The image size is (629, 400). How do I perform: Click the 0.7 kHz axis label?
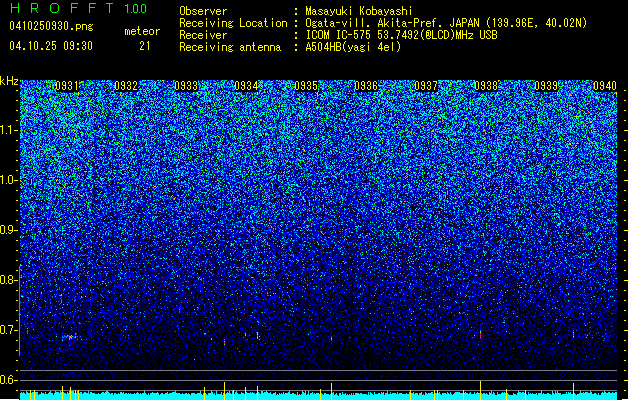tap(8, 330)
